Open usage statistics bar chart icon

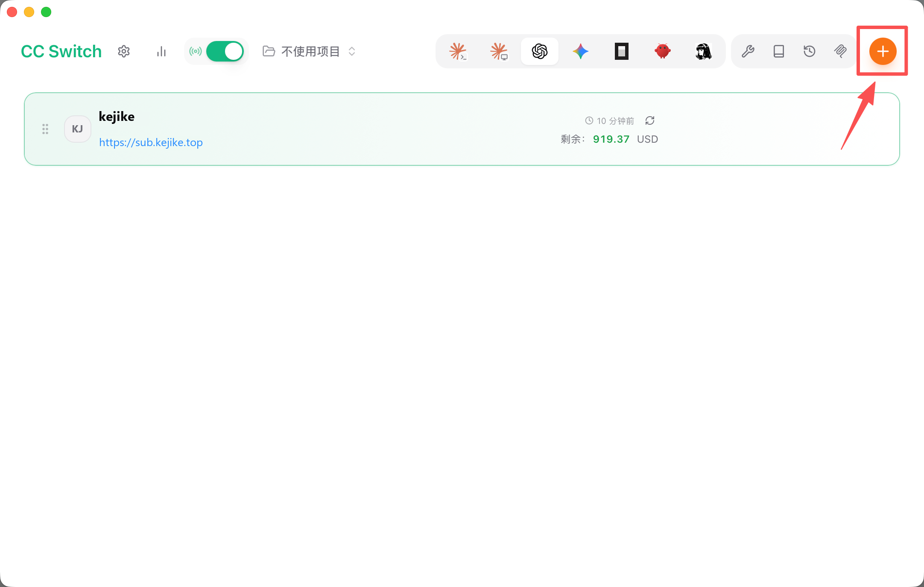(161, 51)
